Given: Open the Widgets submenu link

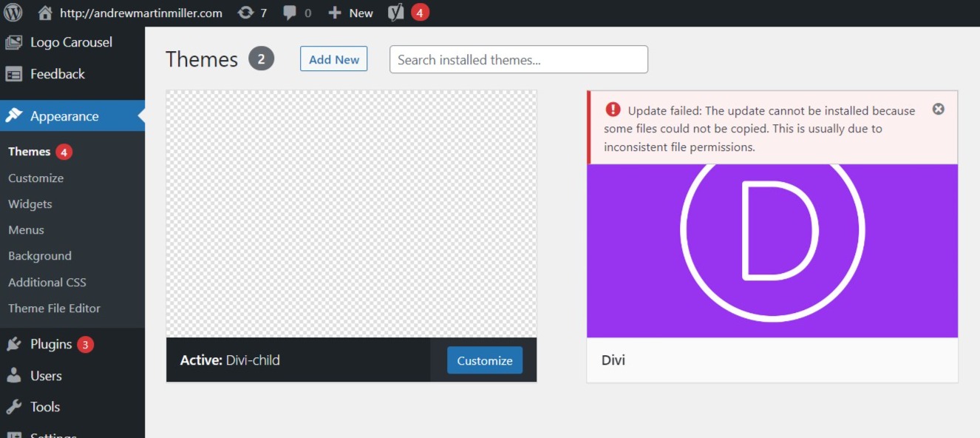Looking at the screenshot, I should click(x=30, y=204).
